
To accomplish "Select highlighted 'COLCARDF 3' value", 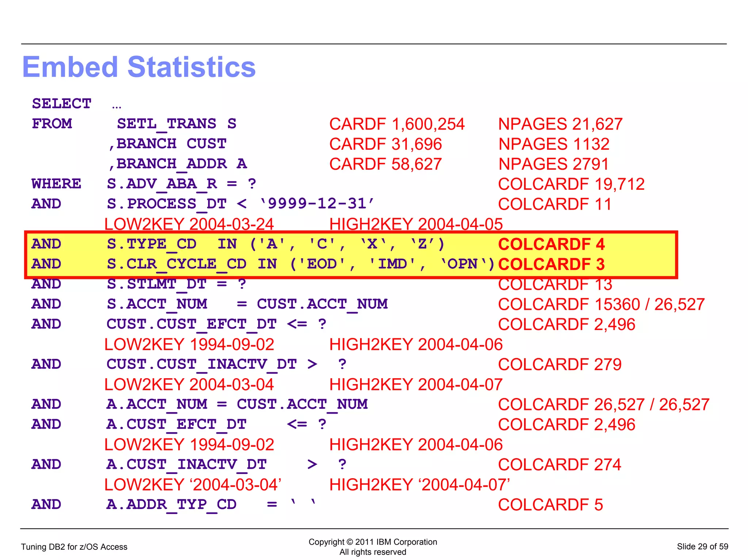I will coord(552,264).
